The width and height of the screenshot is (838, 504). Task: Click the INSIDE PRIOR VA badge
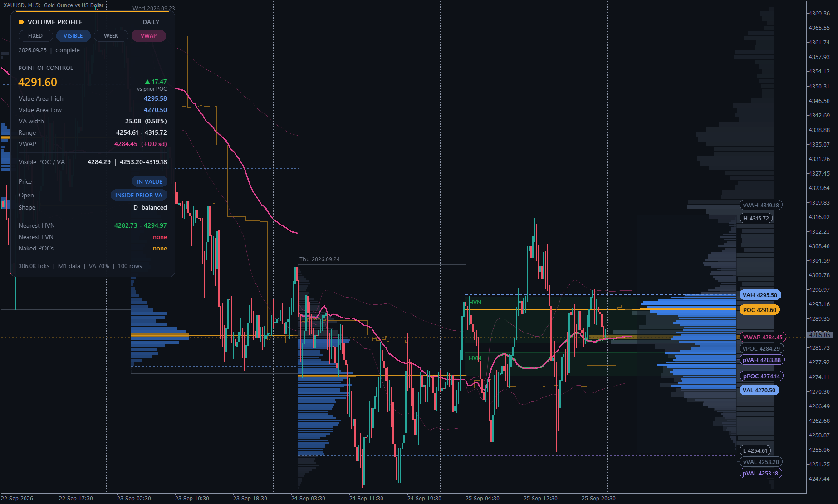[139, 196]
